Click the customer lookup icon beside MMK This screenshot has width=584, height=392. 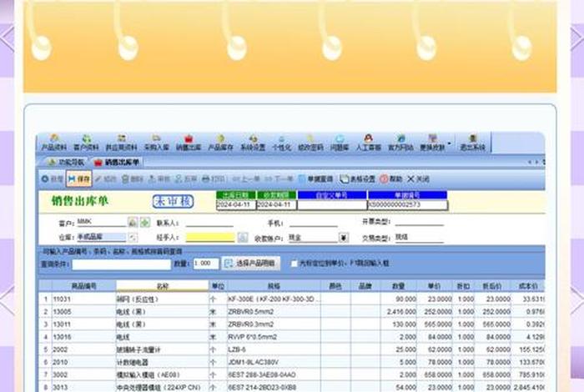coord(132,223)
